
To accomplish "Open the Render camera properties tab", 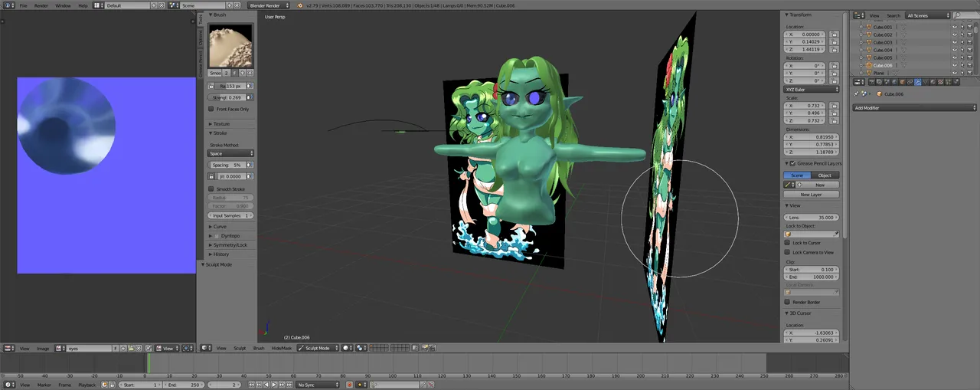I will click(872, 82).
